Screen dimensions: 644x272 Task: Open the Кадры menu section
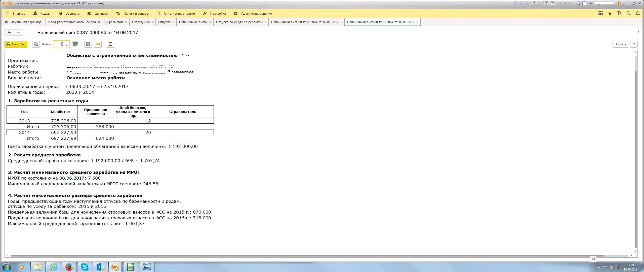coord(42,13)
